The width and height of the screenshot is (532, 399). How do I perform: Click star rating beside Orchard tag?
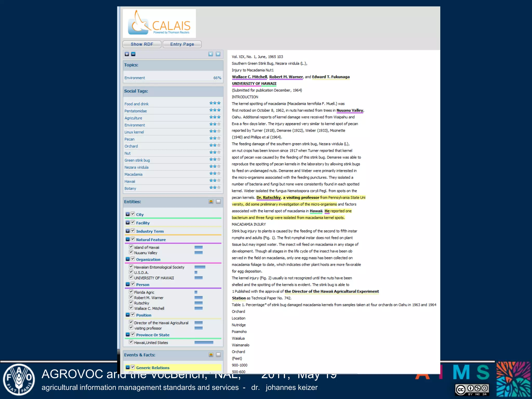pos(215,145)
